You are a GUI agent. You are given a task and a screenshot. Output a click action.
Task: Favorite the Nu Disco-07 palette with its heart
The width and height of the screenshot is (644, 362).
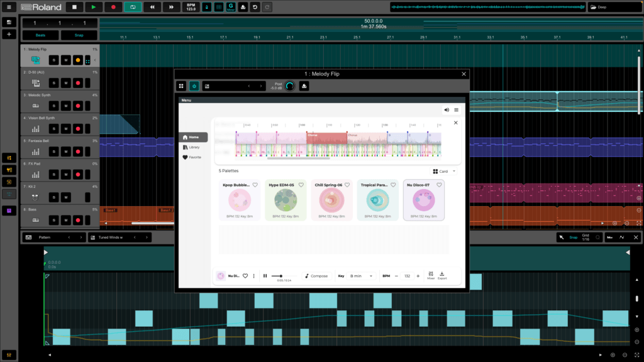tap(438, 184)
